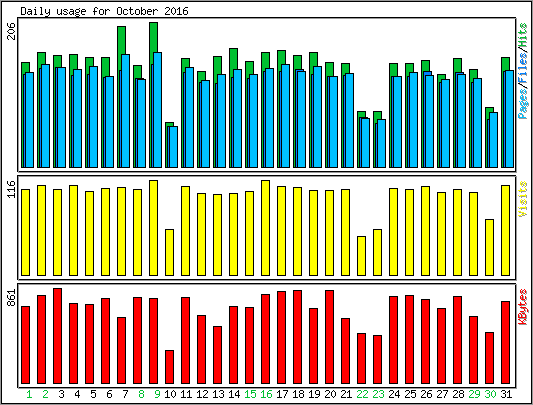Click day label 8 on the x-axis
533x405 pixels.
click(141, 394)
